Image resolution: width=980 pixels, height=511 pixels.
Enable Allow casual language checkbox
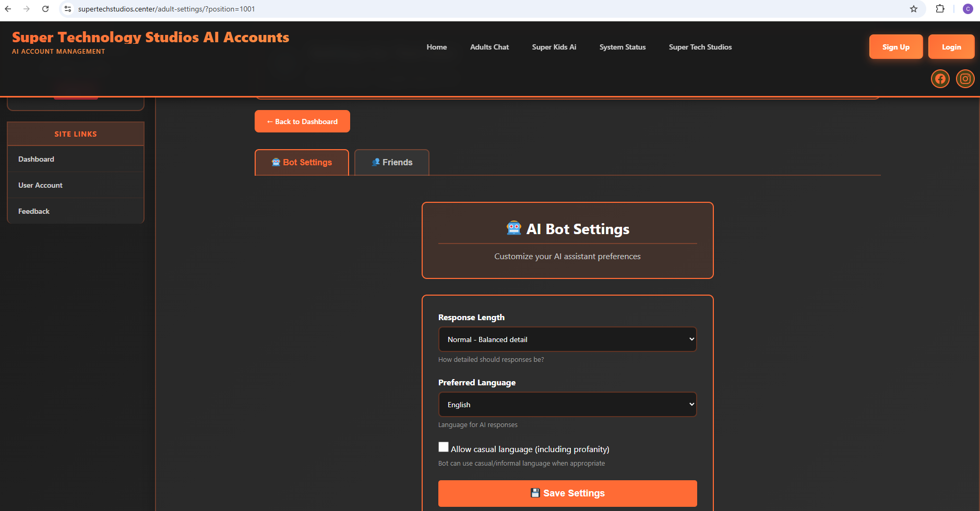pos(444,447)
